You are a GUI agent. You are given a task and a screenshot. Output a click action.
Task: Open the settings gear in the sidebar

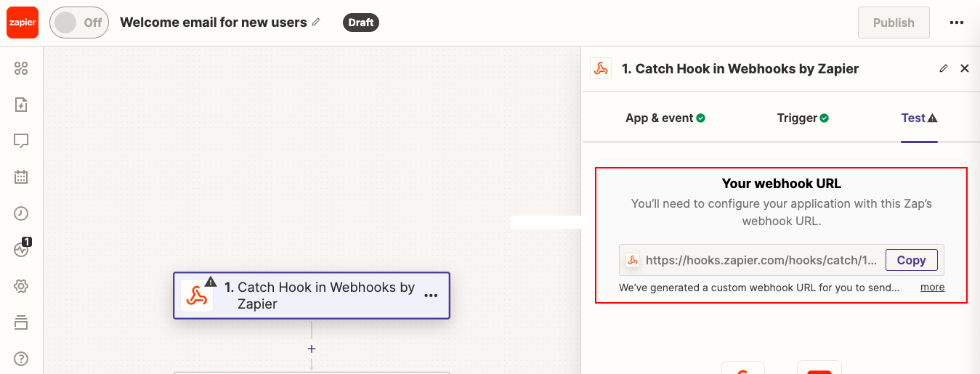21,286
